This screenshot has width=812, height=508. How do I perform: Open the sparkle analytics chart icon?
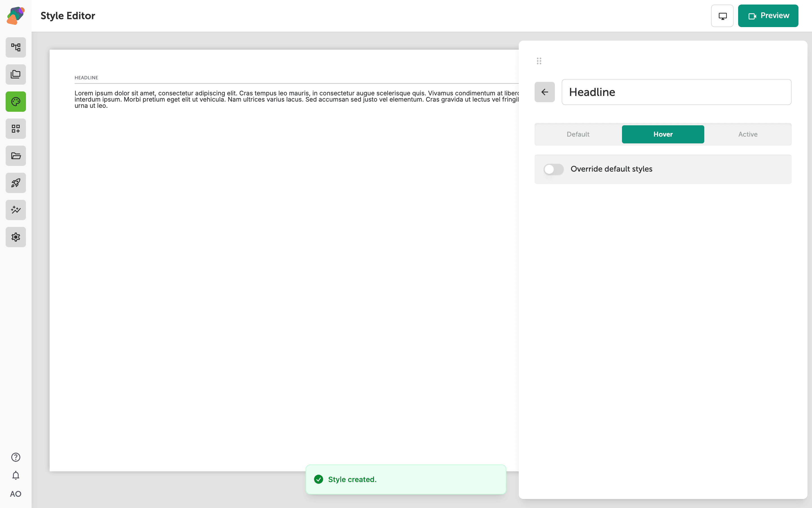[x=16, y=210]
